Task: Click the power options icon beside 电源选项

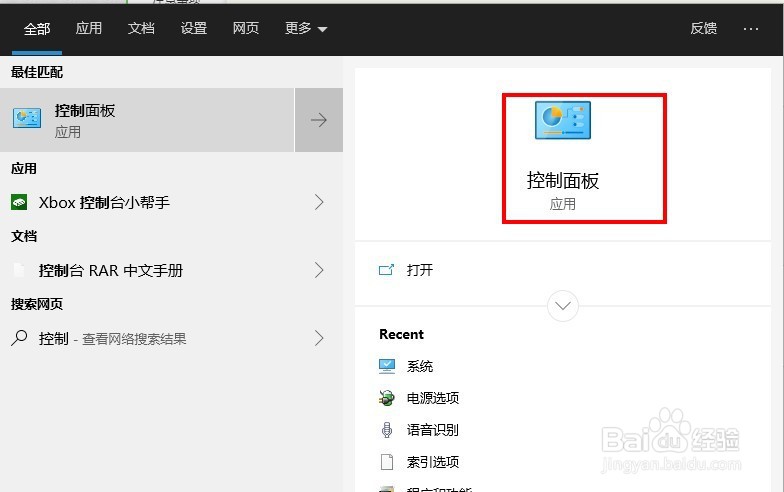Action: (x=386, y=398)
